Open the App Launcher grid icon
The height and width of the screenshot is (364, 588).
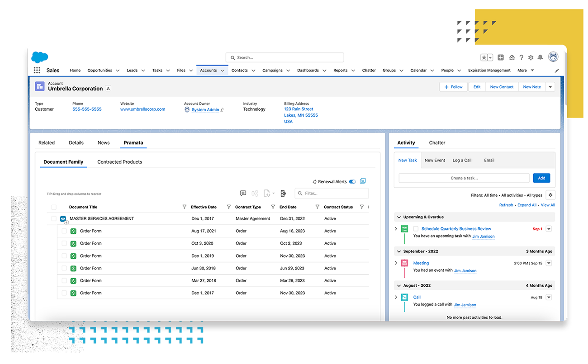tap(37, 71)
